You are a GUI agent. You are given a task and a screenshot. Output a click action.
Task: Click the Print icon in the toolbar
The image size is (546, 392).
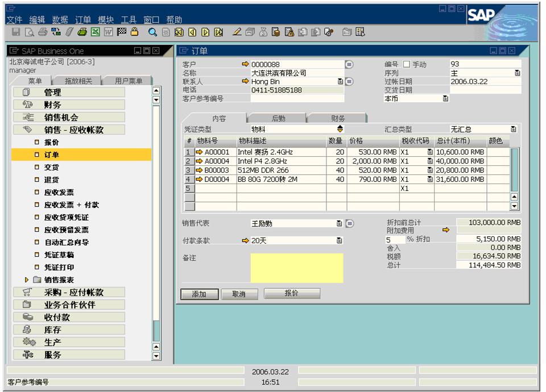pyautogui.click(x=43, y=32)
